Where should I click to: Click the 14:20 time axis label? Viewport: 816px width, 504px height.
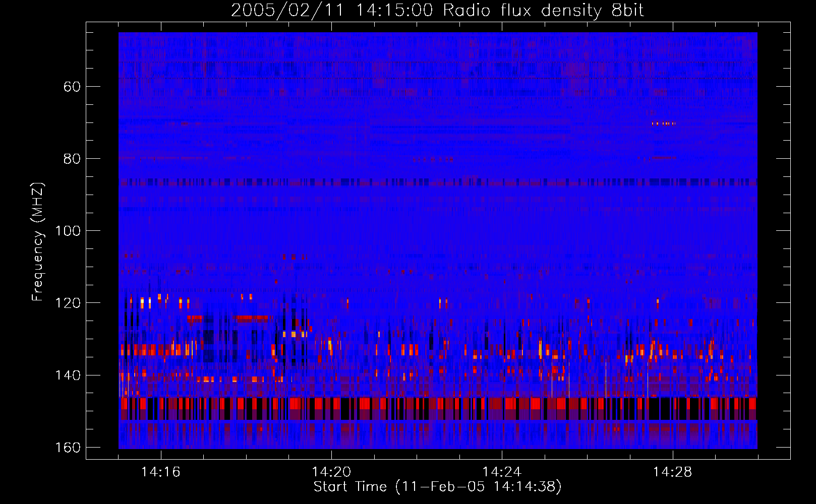pos(331,472)
